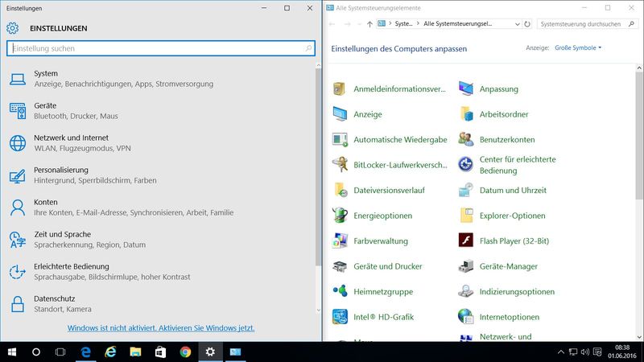The width and height of the screenshot is (644, 362).
Task: Click the Internetoptionen link
Action: pos(509,317)
